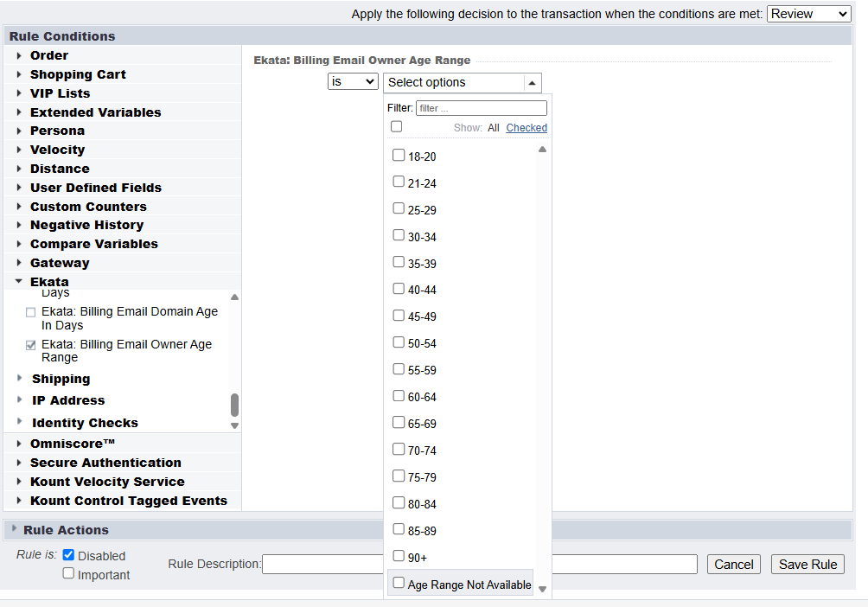This screenshot has width=868, height=607.
Task: Tick the 70-74 age range checkbox
Action: (x=399, y=449)
